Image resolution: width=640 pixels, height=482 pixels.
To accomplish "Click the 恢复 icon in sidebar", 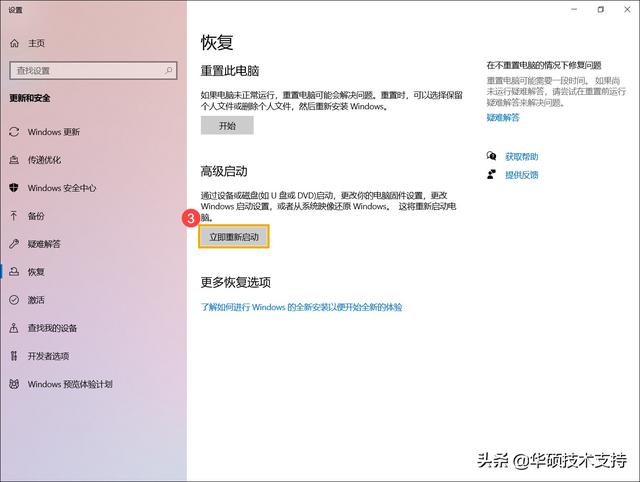I will coord(14,272).
